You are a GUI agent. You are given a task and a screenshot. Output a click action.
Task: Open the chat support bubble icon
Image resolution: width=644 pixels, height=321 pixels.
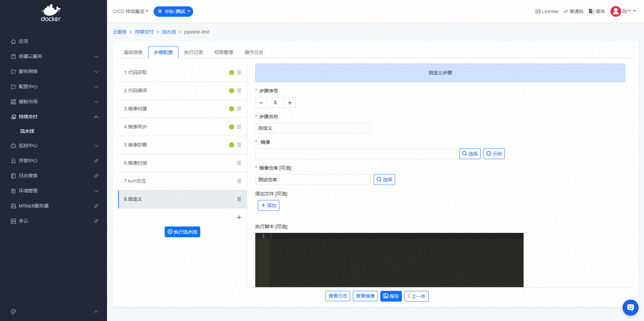point(630,307)
